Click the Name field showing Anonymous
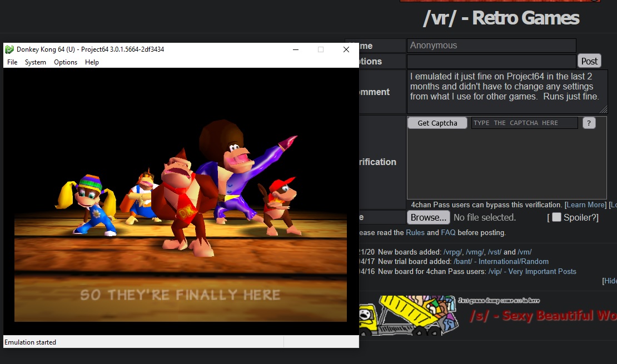This screenshot has height=364, width=617. pos(491,45)
